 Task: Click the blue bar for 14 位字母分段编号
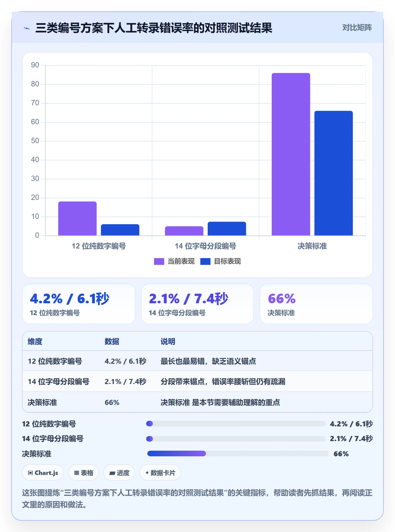coord(227,229)
